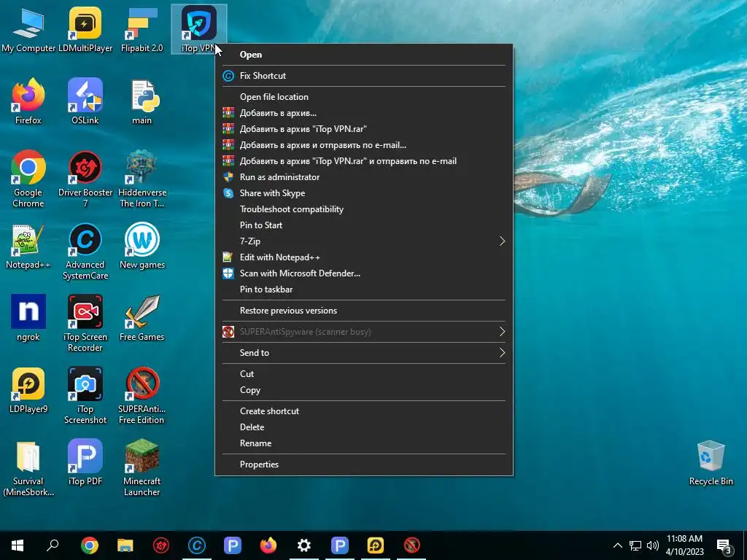The width and height of the screenshot is (747, 560).
Task: Click Добавить в архив... menu entry
Action: (364, 113)
